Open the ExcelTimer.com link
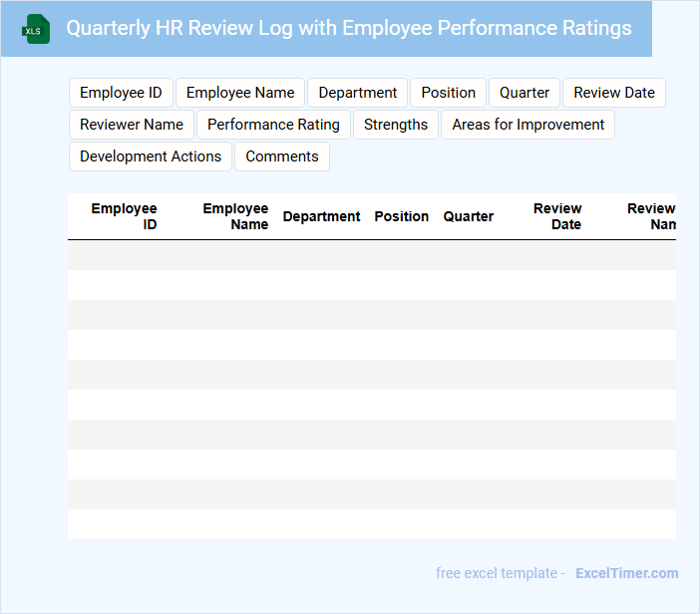 click(626, 573)
